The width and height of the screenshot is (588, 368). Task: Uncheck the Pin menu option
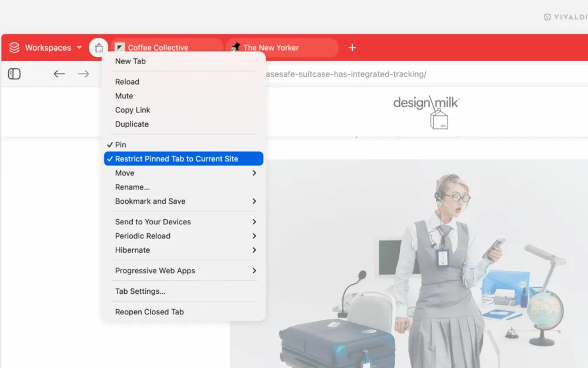click(121, 145)
